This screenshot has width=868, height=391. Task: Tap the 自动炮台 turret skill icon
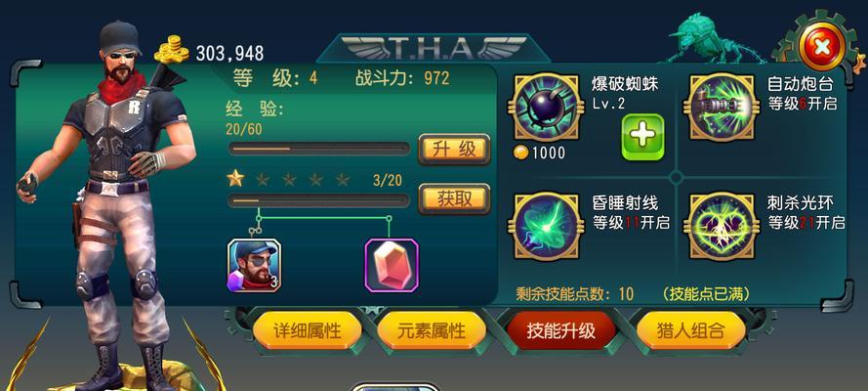coord(722,108)
